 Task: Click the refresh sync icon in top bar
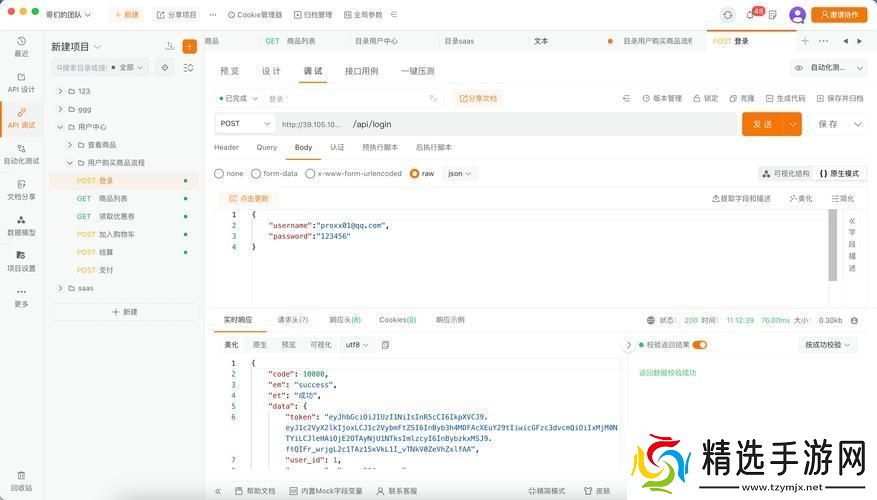click(x=728, y=15)
